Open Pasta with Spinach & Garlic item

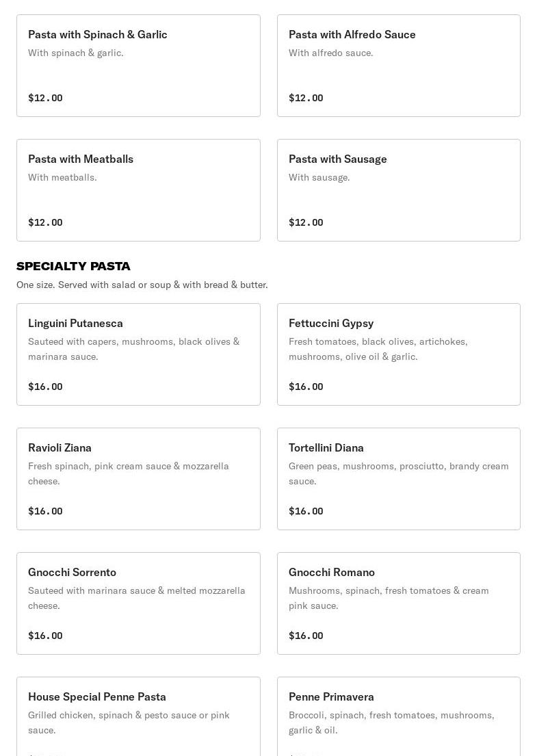coord(138,66)
